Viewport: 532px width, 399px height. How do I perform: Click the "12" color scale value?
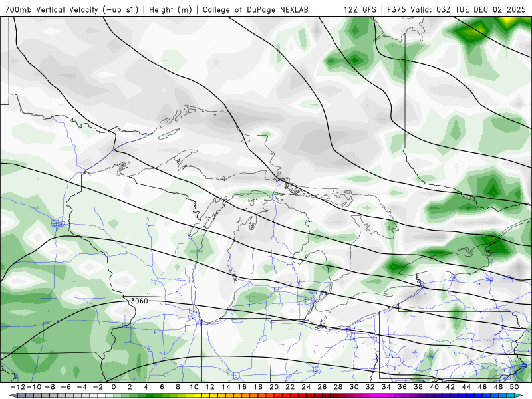(210, 387)
